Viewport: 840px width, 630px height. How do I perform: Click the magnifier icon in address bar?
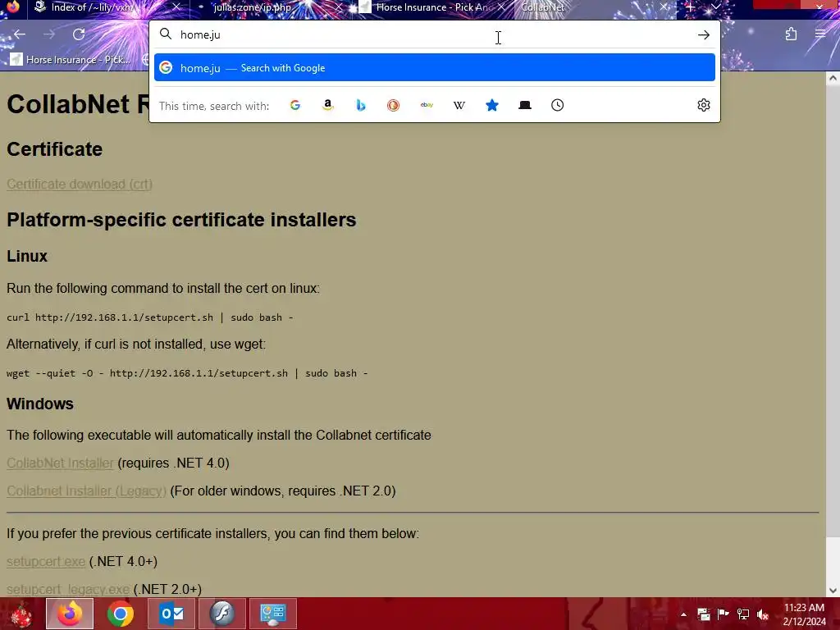click(166, 34)
